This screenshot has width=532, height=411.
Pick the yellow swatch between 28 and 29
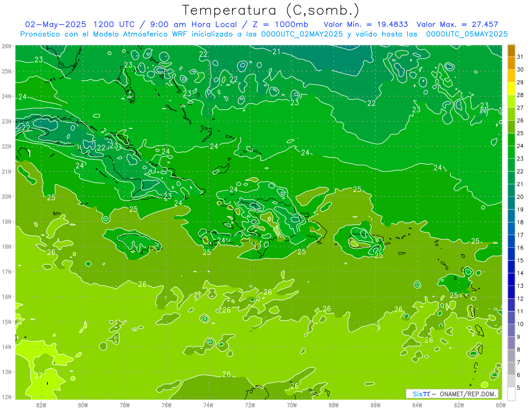pyautogui.click(x=511, y=89)
